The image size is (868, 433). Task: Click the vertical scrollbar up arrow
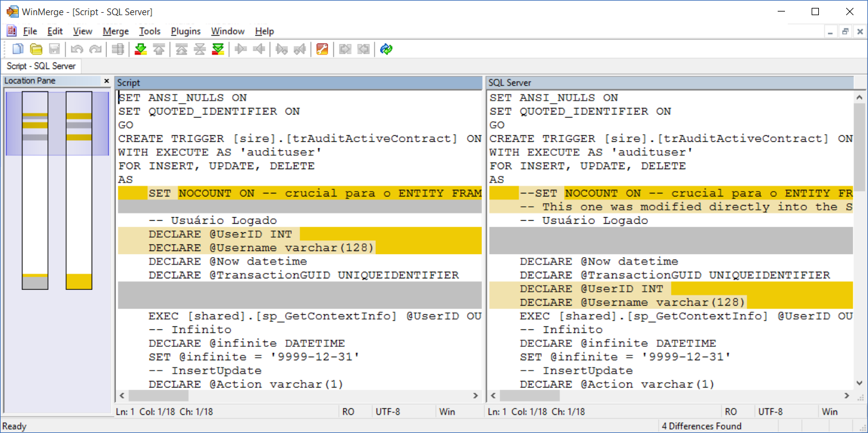tap(860, 96)
